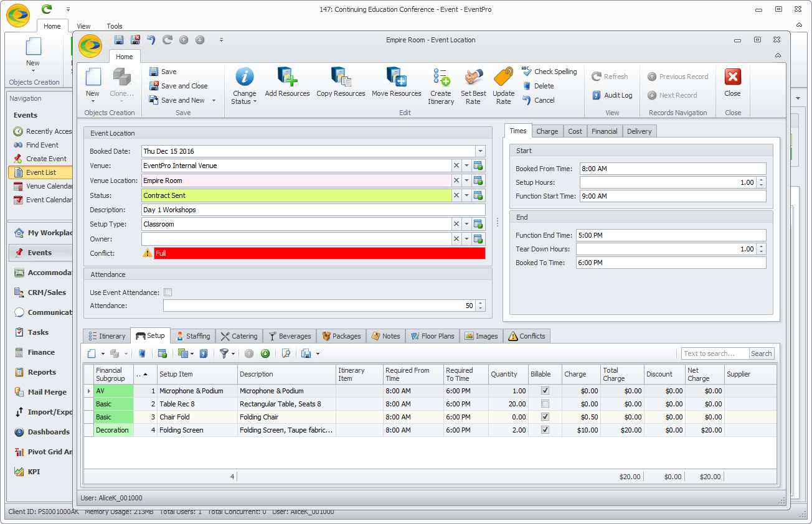Open Status lookup detail icon
The image size is (812, 524).
click(478, 195)
